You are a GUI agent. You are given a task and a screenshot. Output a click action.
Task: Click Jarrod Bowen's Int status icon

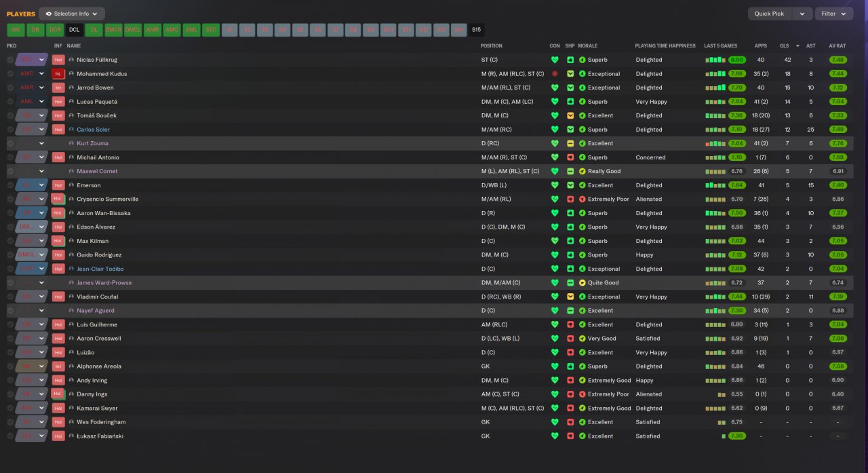[58, 88]
